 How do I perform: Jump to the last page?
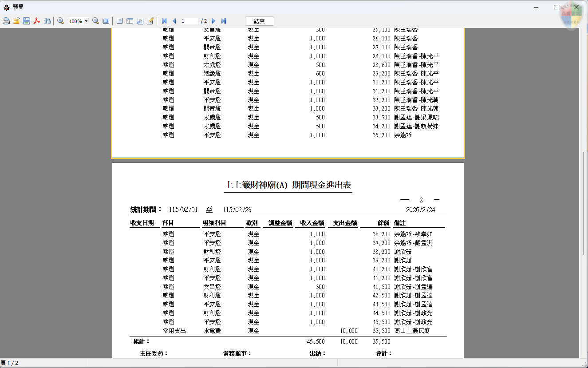224,21
